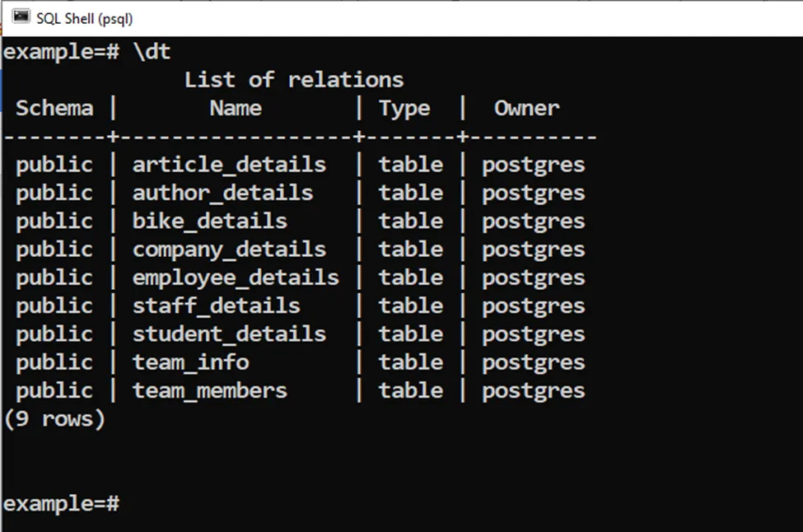Click the Owner column header
The height and width of the screenshot is (532, 803).
click(526, 108)
